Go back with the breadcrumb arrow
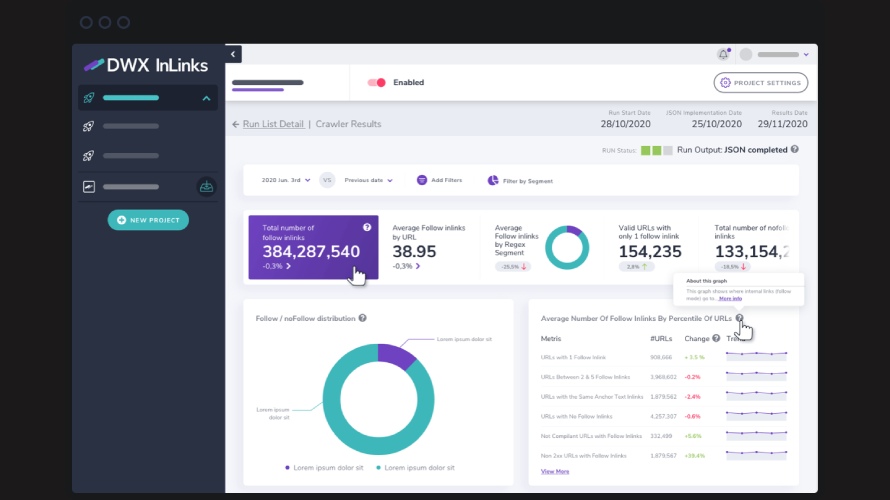This screenshot has height=500, width=890. 236,124
